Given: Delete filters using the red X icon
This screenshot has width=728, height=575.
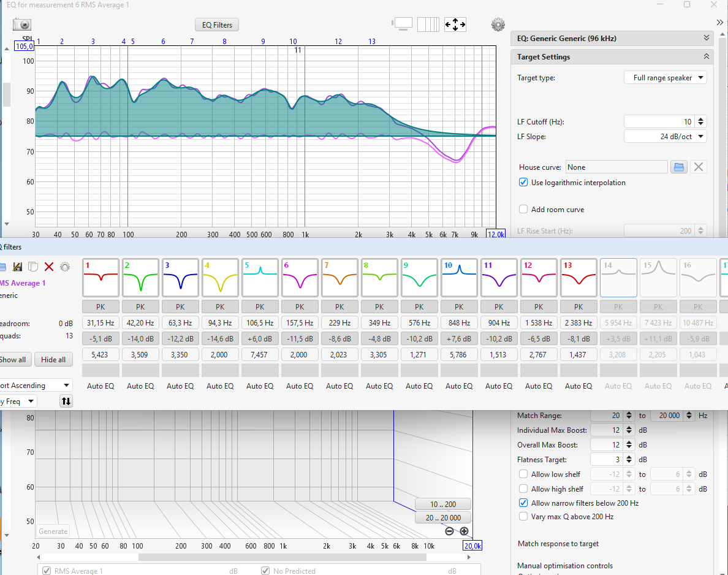Looking at the screenshot, I should click(49, 267).
